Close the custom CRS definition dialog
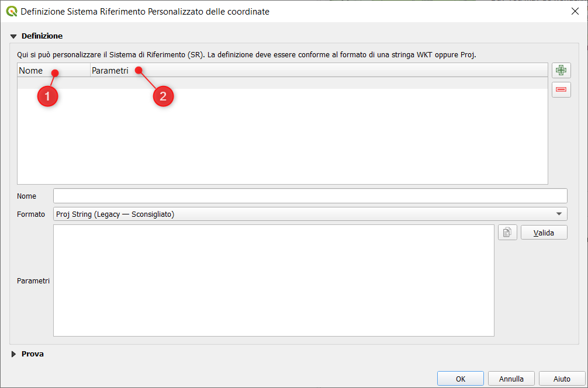This screenshot has width=588, height=388. 574,11
